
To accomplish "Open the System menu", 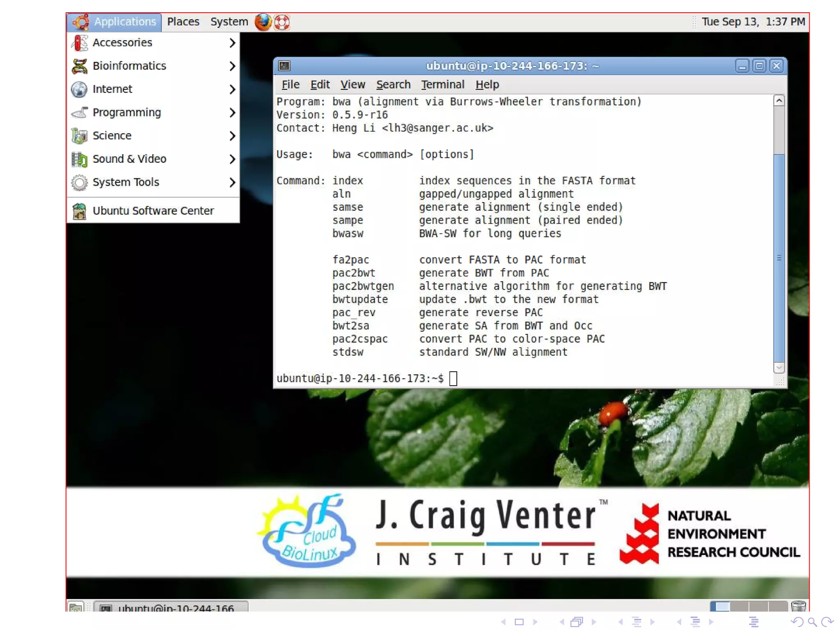I will [229, 22].
